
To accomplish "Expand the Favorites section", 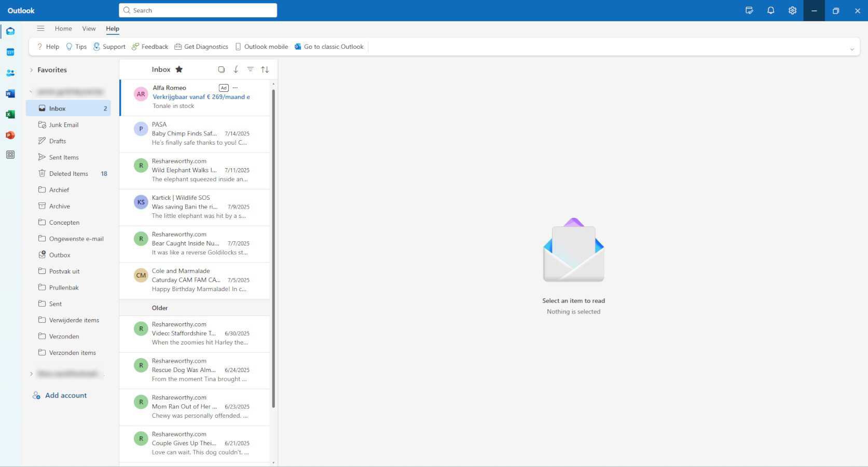I will (x=32, y=70).
